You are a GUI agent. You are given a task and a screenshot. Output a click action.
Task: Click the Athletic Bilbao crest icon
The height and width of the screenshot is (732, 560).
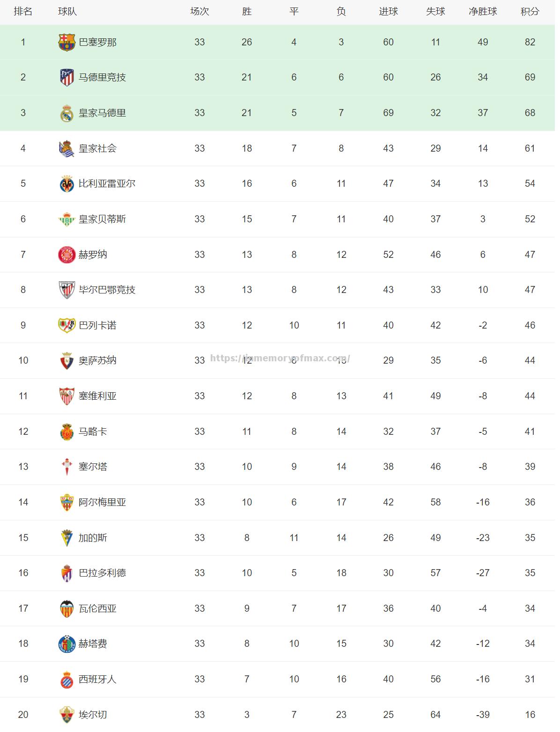tap(67, 290)
